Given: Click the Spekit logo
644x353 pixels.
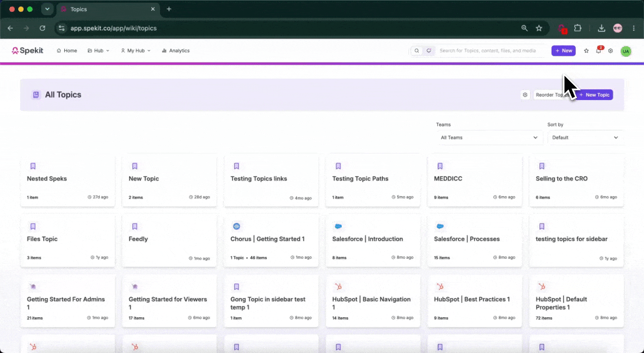Looking at the screenshot, I should [27, 50].
